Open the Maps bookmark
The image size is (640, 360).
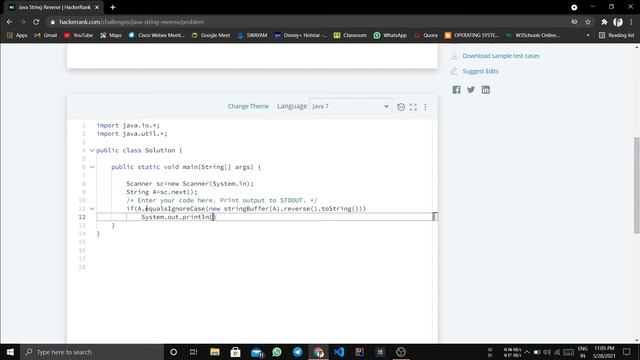coord(111,36)
